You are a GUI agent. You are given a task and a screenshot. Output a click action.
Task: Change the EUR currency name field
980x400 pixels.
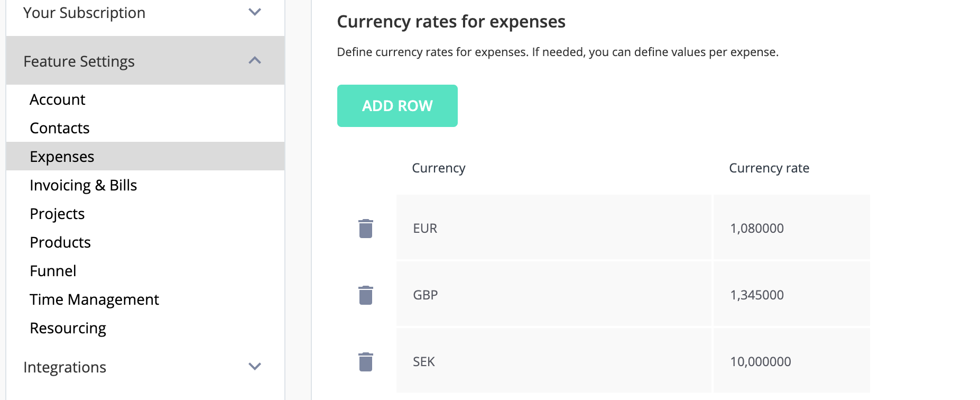(x=553, y=228)
